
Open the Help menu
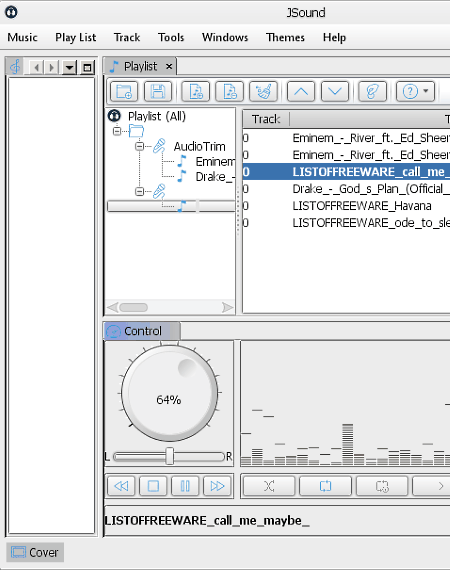(334, 37)
